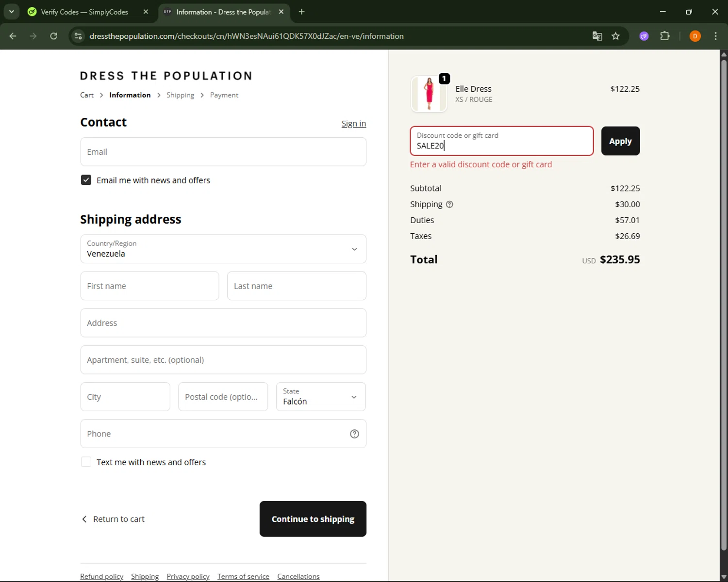Click the invalid discount code error message

click(x=481, y=164)
